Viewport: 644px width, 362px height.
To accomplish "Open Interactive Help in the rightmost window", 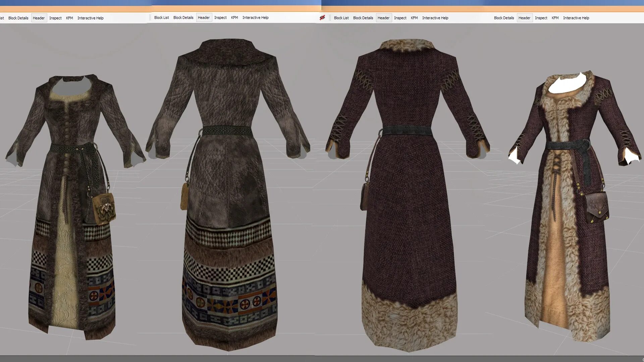I will (x=576, y=18).
